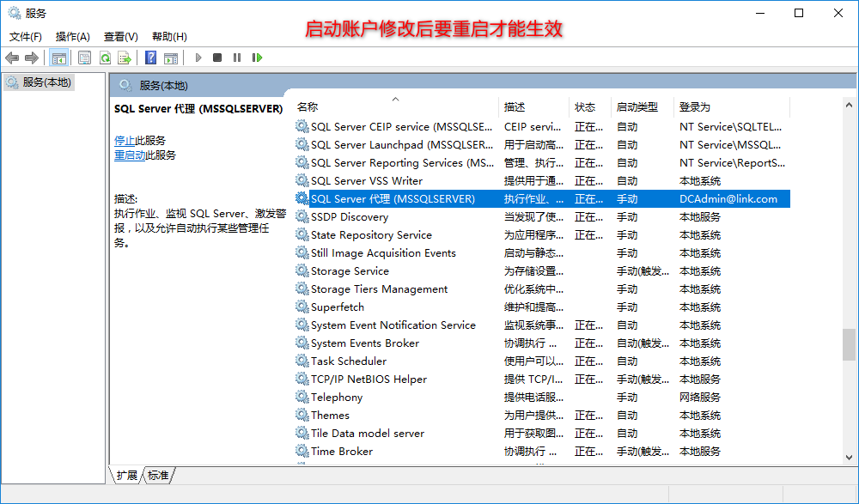Viewport: 859px width, 504px height.
Task: Click gear icon of Time Broker row
Action: click(302, 451)
